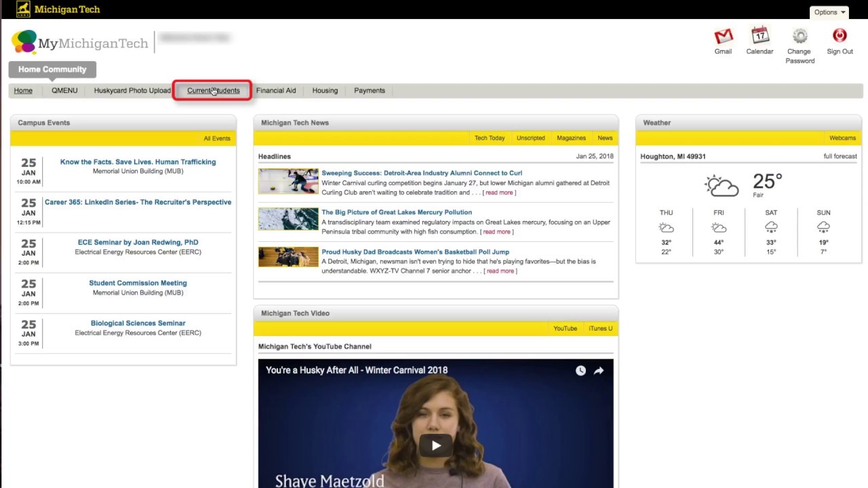Open Human Trafficking event link
This screenshot has width=868, height=488.
pos(138,162)
